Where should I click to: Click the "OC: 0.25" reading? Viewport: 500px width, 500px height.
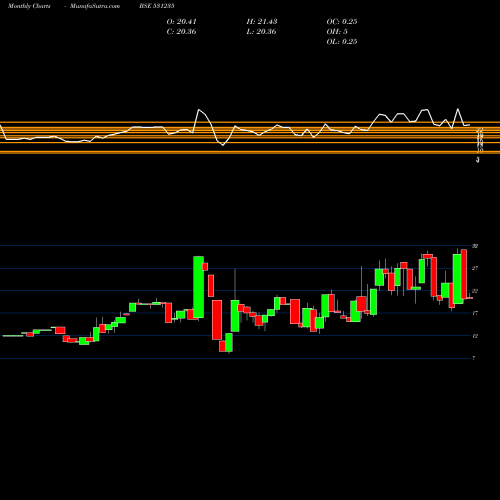[x=342, y=22]
